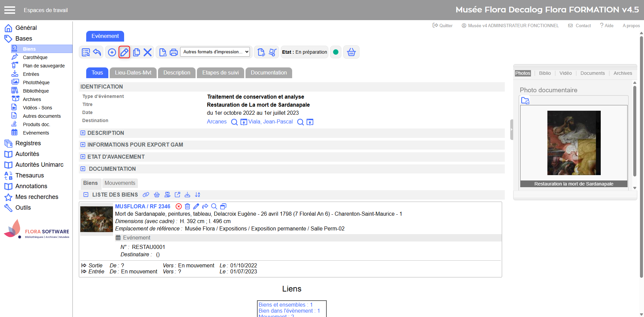Click the Quitter link
644x317 pixels.
[x=442, y=26]
